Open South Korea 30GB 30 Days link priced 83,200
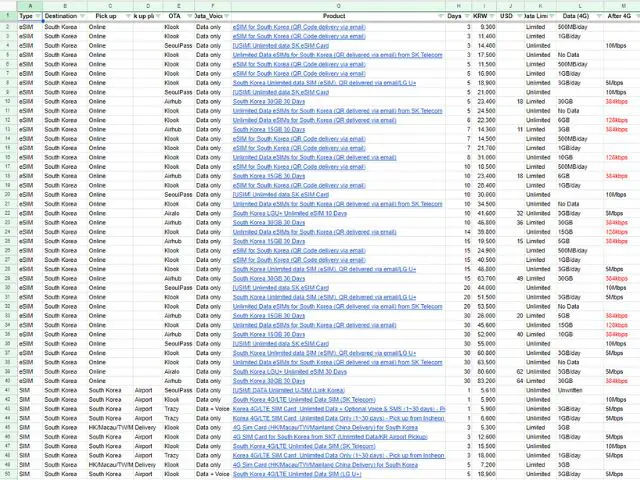Image resolution: width=640 pixels, height=480 pixels. click(x=269, y=381)
